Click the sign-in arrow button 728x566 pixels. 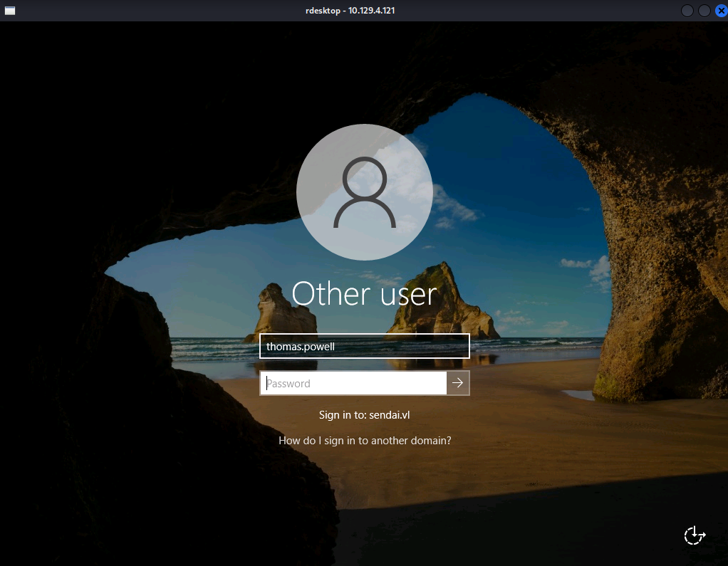457,383
